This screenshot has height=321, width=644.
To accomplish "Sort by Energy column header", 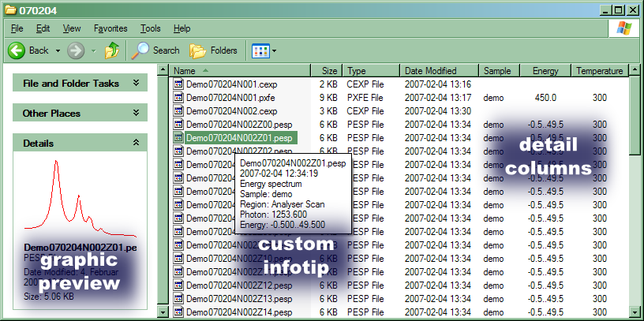I will 545,70.
